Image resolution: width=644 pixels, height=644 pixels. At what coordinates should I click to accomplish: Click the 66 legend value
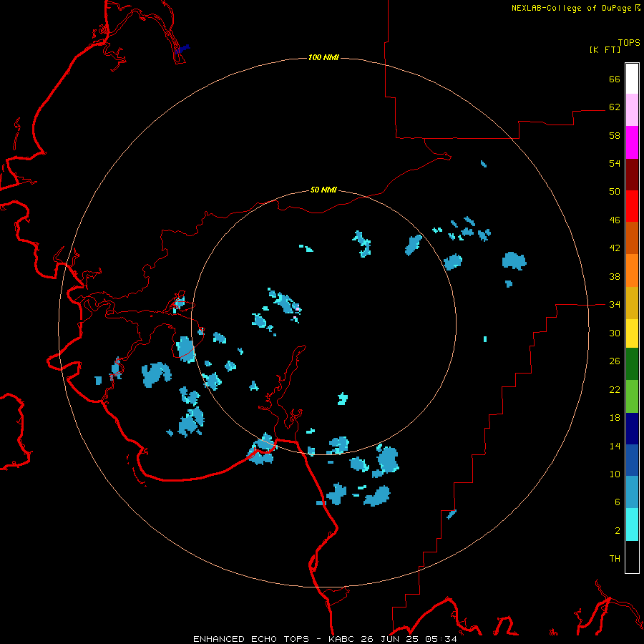point(615,79)
